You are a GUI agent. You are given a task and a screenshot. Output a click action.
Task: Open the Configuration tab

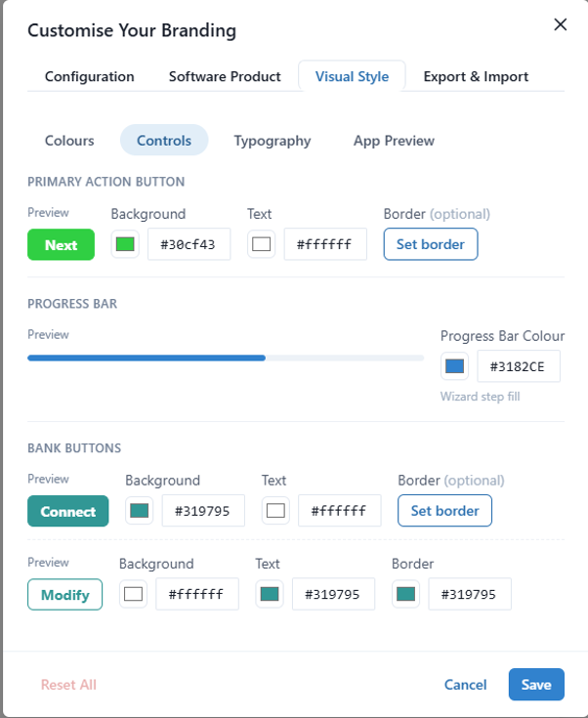(x=89, y=76)
